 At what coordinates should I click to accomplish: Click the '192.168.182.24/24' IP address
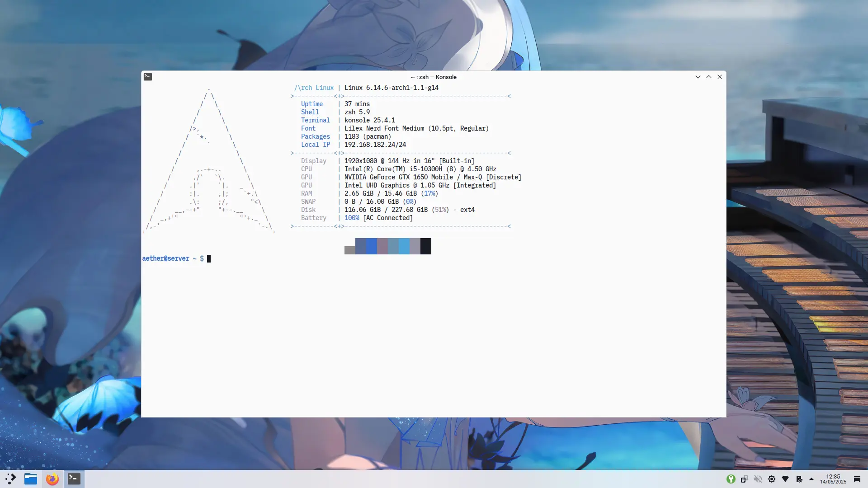click(x=375, y=145)
